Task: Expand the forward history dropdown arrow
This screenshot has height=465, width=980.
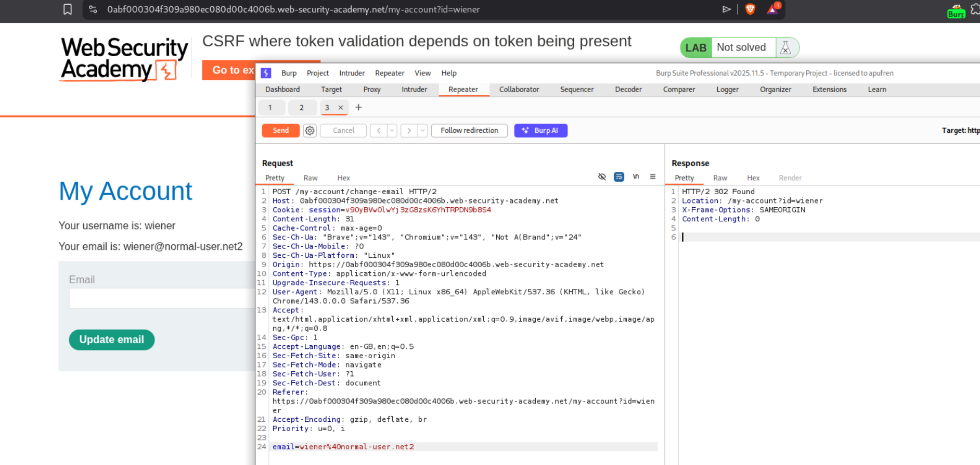Action: point(422,131)
